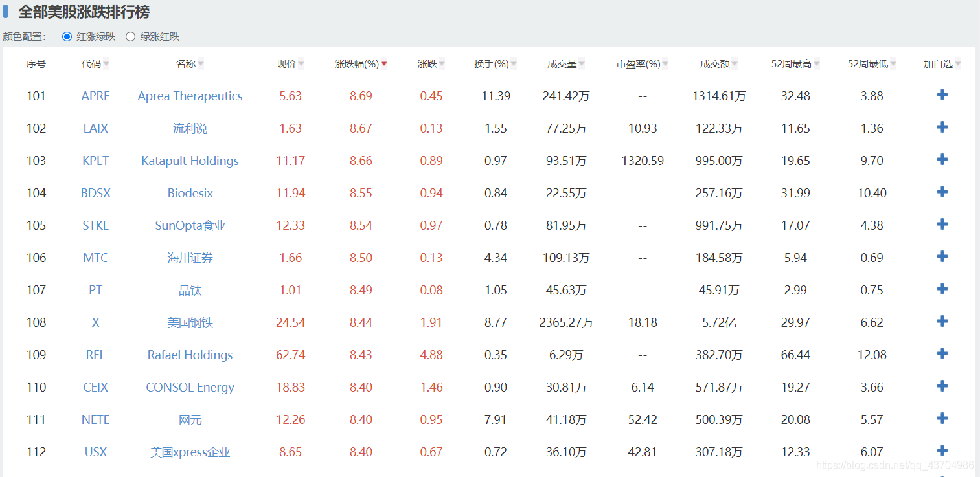Click the 5.72亿 turnover amount
The image size is (980, 477).
coord(719,322)
